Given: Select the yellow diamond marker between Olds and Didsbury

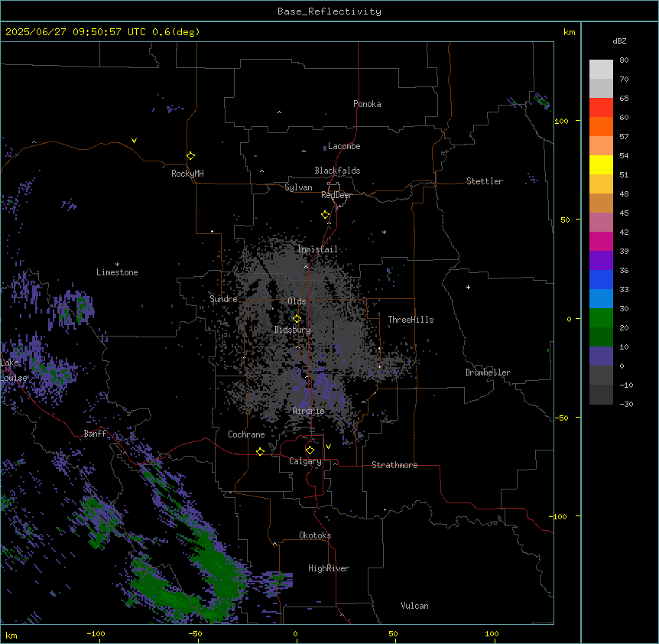Looking at the screenshot, I should (x=297, y=318).
